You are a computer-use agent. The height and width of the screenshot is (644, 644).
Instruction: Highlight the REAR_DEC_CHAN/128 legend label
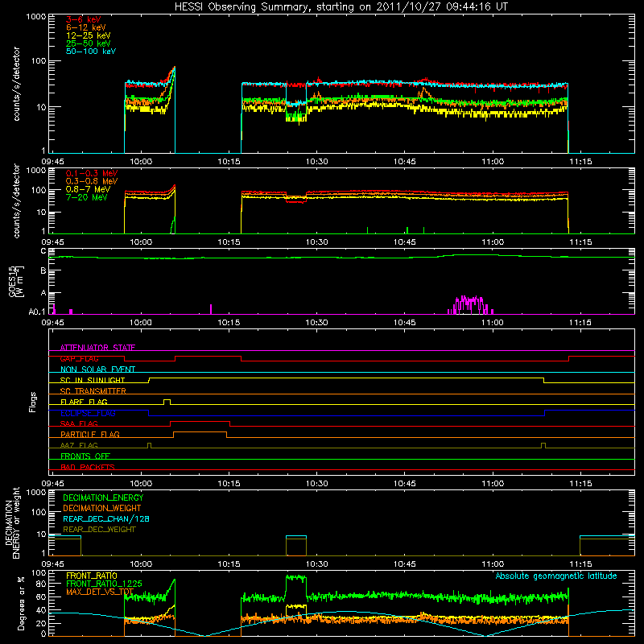coord(106,518)
